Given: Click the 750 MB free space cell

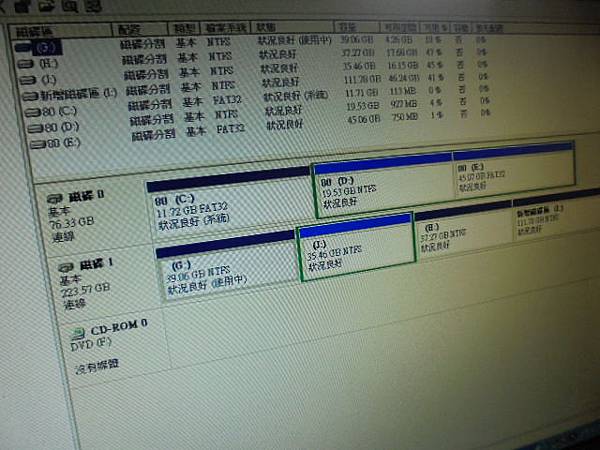Looking at the screenshot, I should (x=404, y=117).
